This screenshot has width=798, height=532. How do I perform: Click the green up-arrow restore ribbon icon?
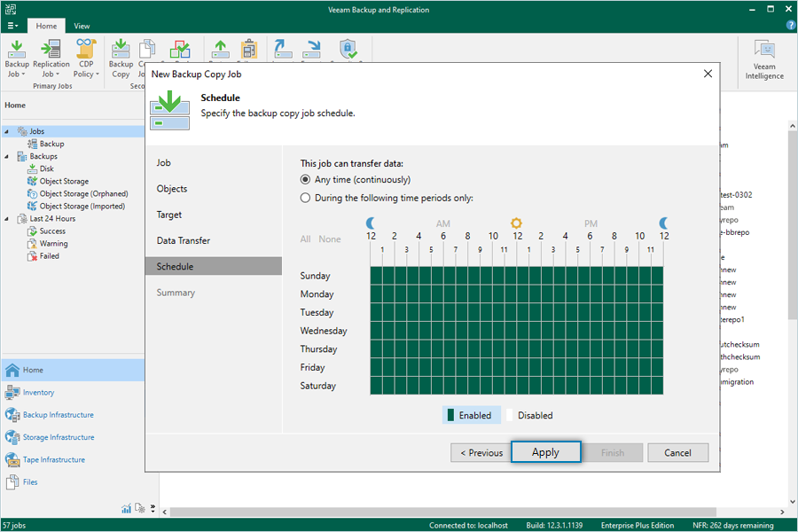coord(221,49)
